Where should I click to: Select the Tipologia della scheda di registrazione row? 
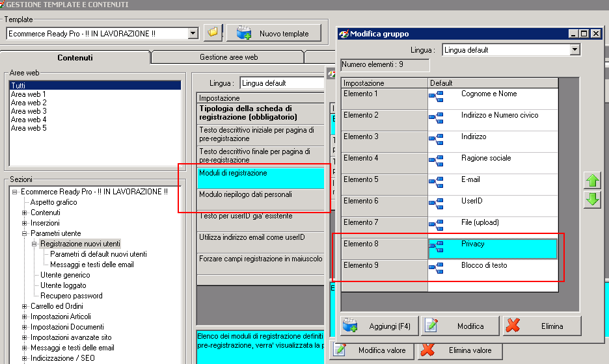pyautogui.click(x=261, y=113)
